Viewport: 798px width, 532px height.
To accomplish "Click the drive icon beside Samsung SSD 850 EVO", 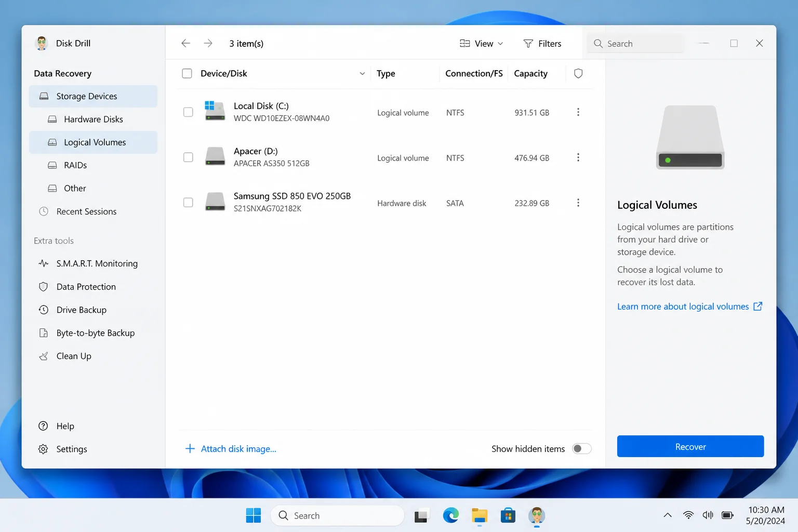I will point(215,202).
